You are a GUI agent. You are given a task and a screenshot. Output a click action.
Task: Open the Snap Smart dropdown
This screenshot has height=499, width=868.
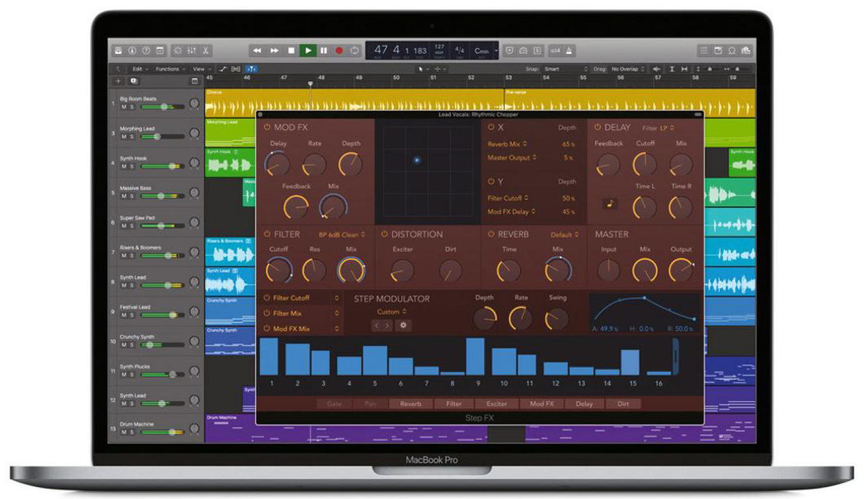click(x=566, y=69)
